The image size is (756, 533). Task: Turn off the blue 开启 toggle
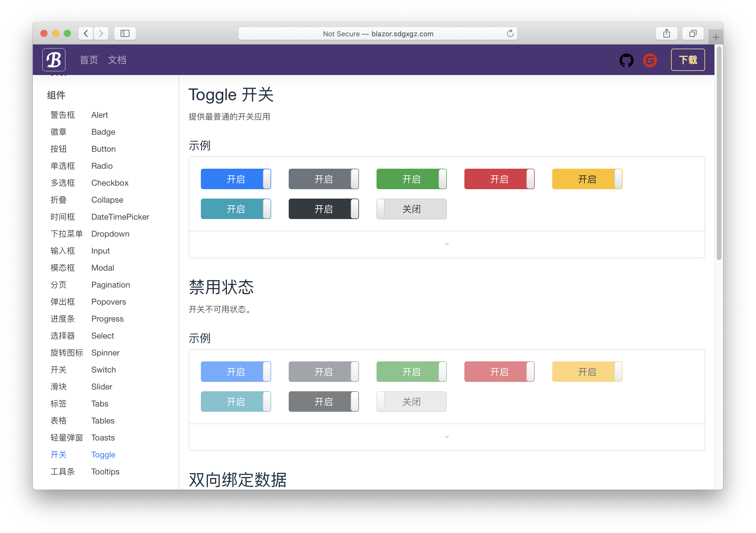coord(236,179)
